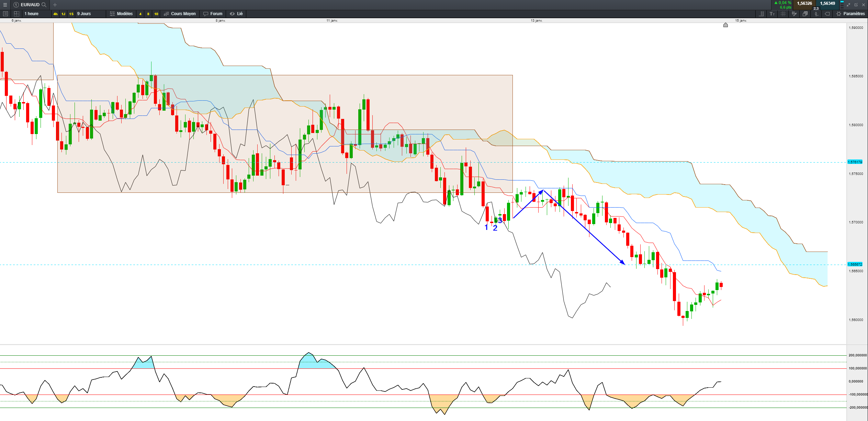868x421 pixels.
Task: Click the price scale alignment icon
Action: click(x=761, y=14)
